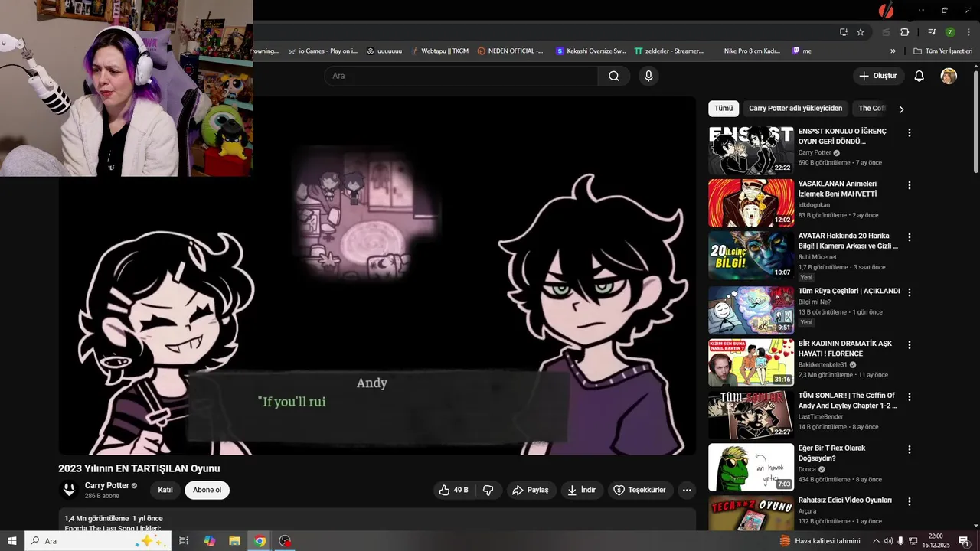
Task: Open YouTube notifications bell
Action: (x=920, y=76)
